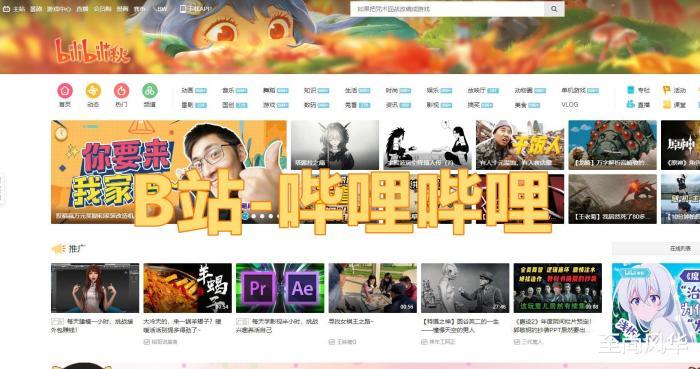Open the 羊蝎子 food promoted video

[x=188, y=288]
